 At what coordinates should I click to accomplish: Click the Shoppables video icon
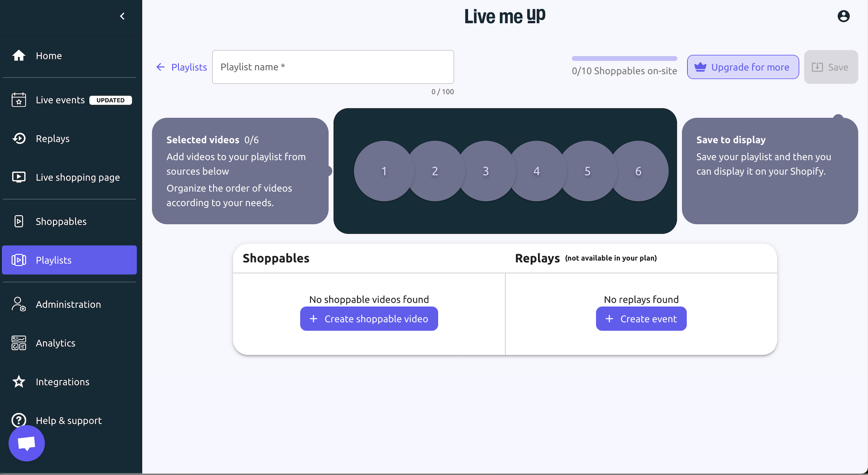pyautogui.click(x=19, y=221)
